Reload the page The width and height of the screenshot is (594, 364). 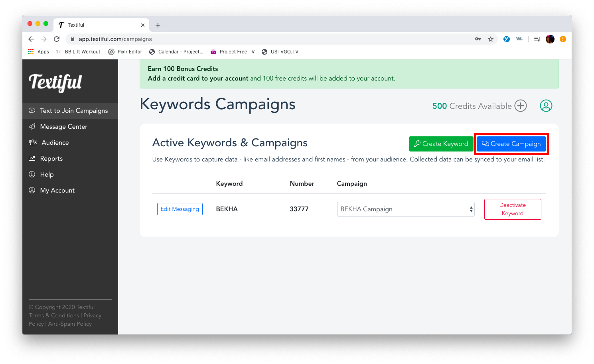(x=57, y=39)
